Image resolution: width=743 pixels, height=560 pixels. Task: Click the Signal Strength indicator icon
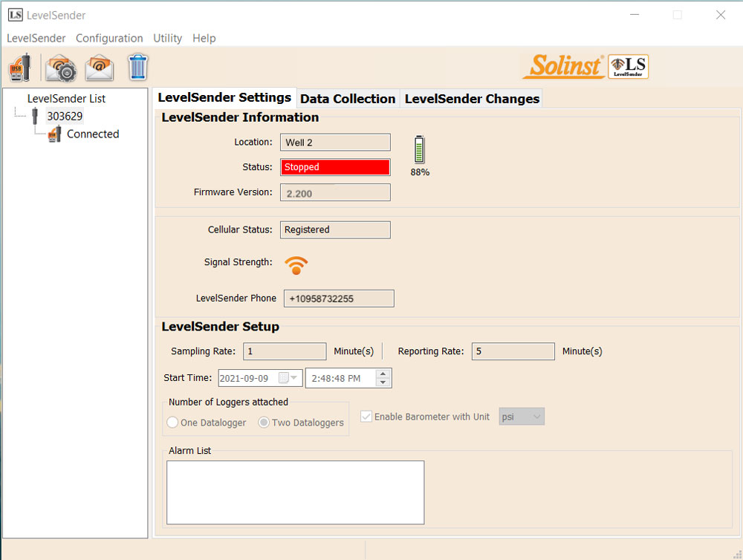tap(296, 264)
